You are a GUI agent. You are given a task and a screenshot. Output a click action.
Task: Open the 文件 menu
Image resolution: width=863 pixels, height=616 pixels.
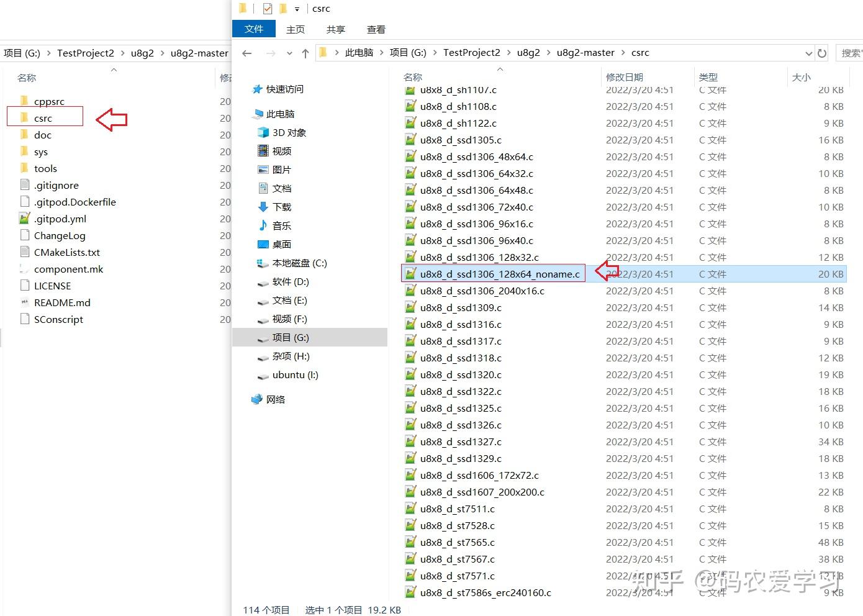[253, 29]
